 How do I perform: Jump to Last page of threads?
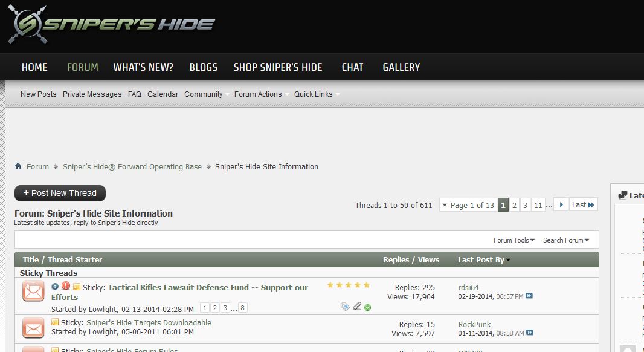tap(583, 205)
